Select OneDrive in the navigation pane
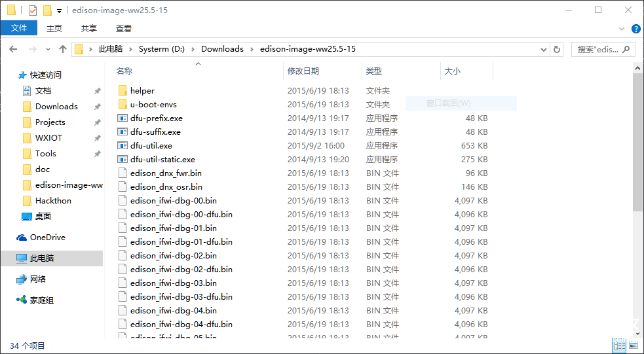 click(x=47, y=238)
